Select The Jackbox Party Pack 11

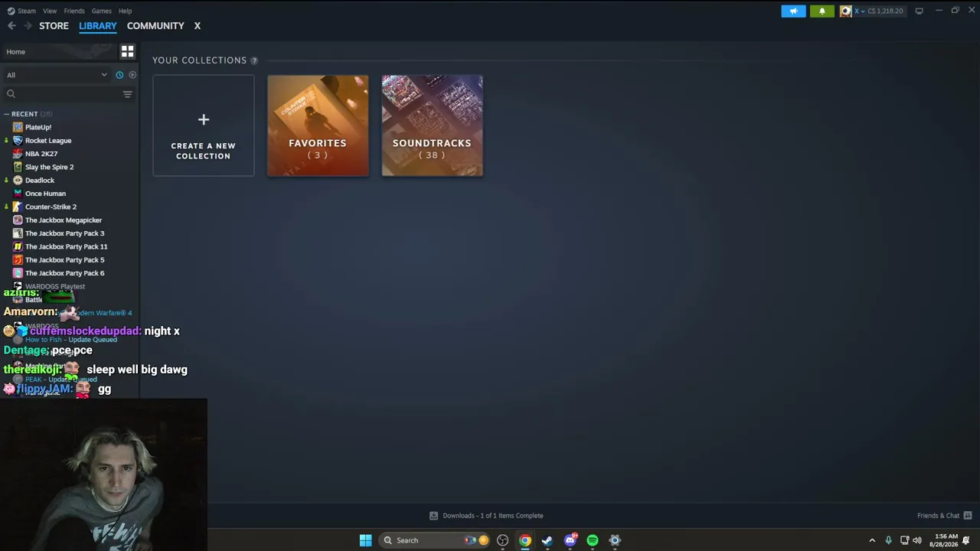click(x=67, y=246)
